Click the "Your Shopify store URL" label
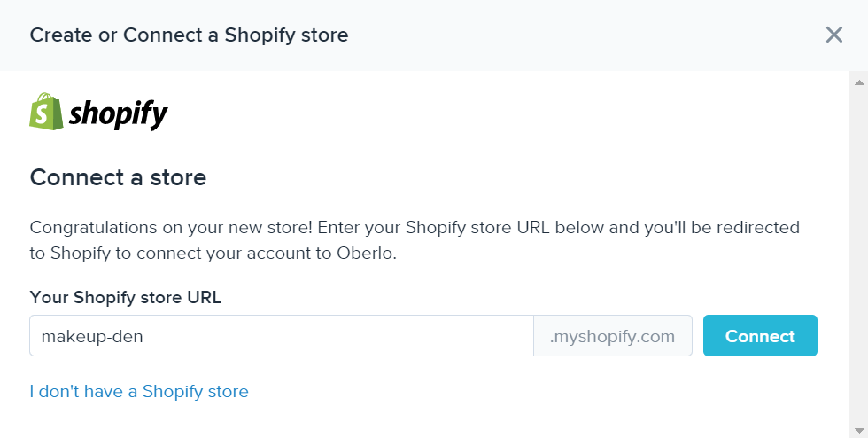868x438 pixels. point(125,297)
